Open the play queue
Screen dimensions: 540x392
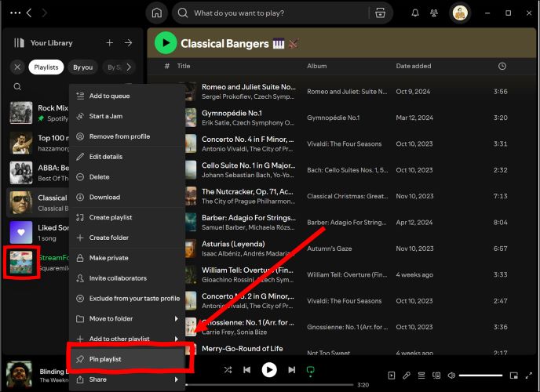point(421,376)
